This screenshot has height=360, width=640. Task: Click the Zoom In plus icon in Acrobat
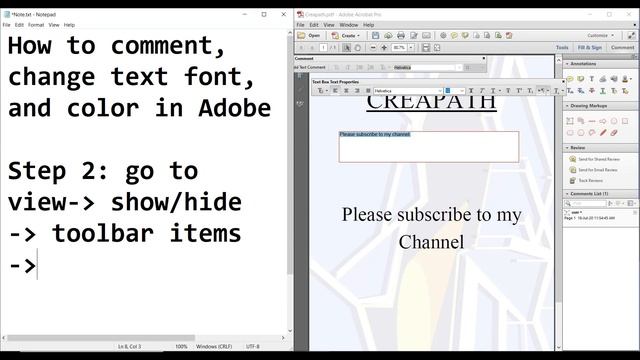click(x=384, y=48)
